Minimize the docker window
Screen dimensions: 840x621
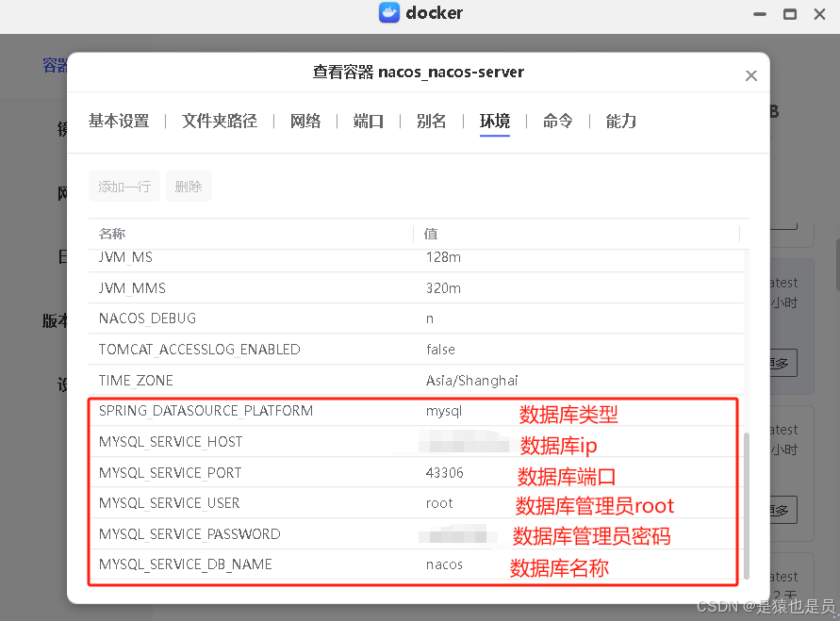760,14
